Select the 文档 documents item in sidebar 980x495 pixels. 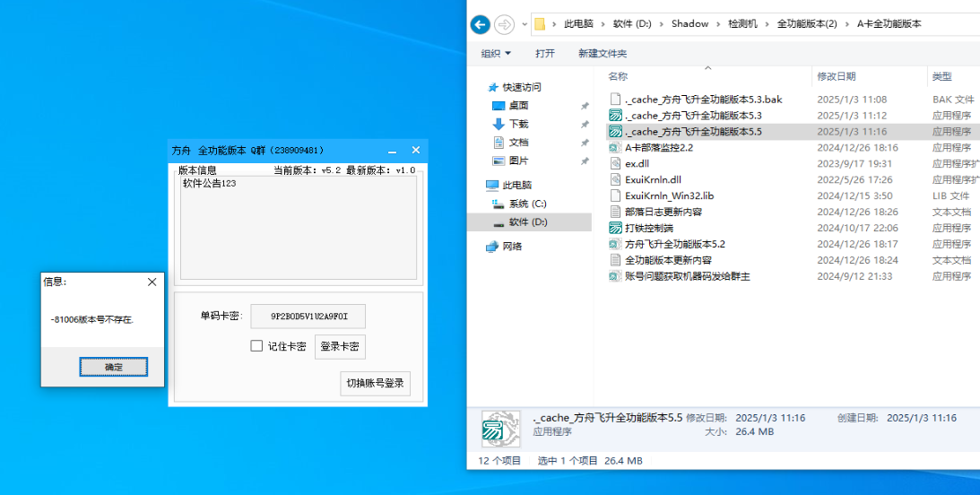(517, 143)
